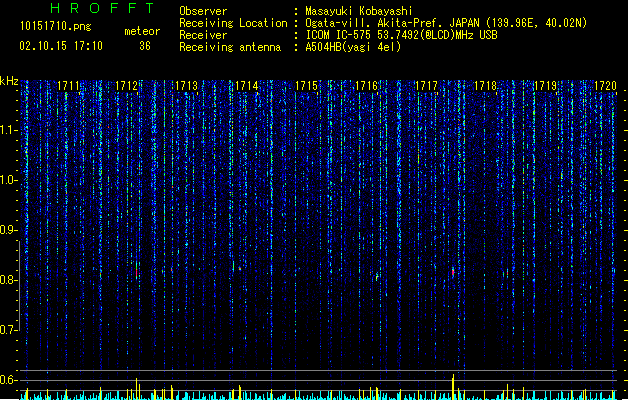Click the 1.0 kHz axis label

coord(8,180)
